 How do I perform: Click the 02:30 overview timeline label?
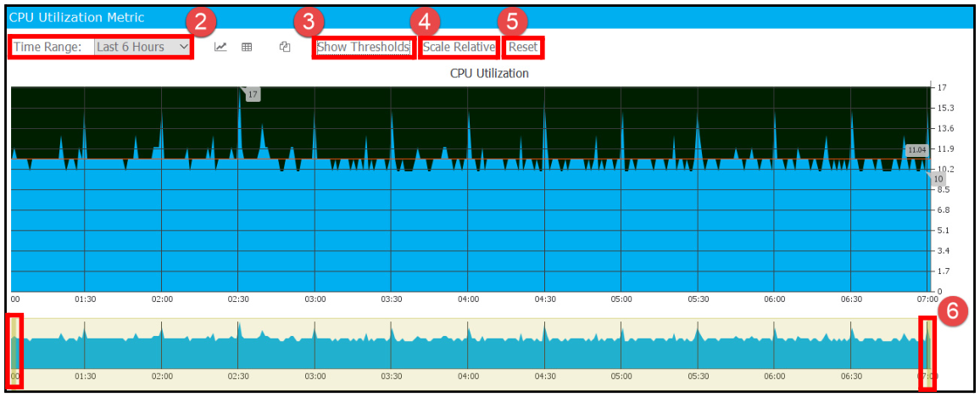(238, 377)
